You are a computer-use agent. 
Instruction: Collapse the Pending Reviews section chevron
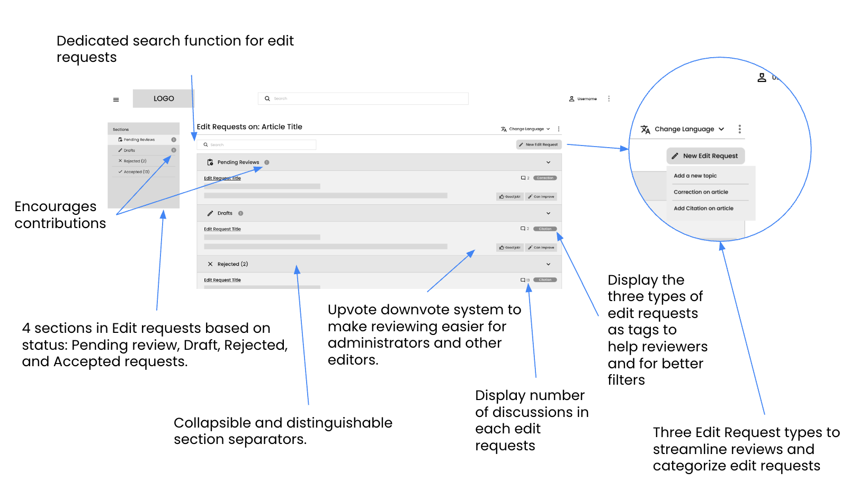coord(548,162)
